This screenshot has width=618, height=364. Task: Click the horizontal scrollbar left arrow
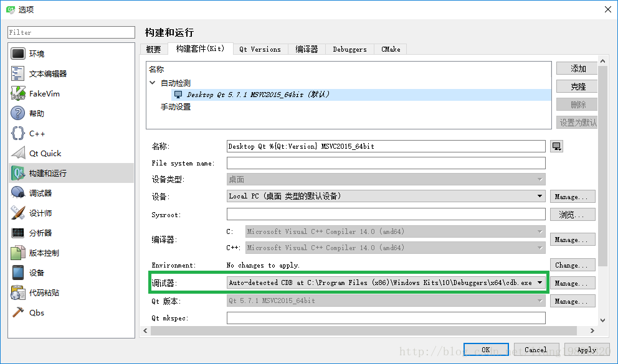tap(145, 330)
